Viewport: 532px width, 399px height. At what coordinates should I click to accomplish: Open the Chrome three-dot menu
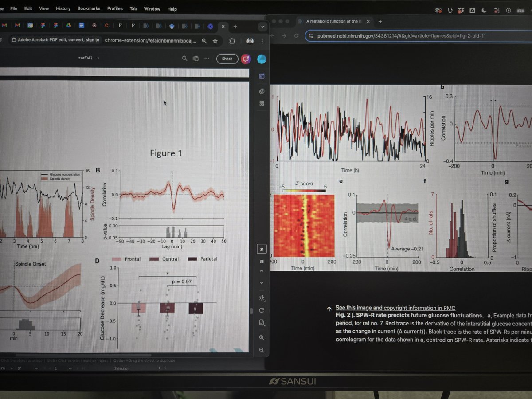click(x=262, y=41)
